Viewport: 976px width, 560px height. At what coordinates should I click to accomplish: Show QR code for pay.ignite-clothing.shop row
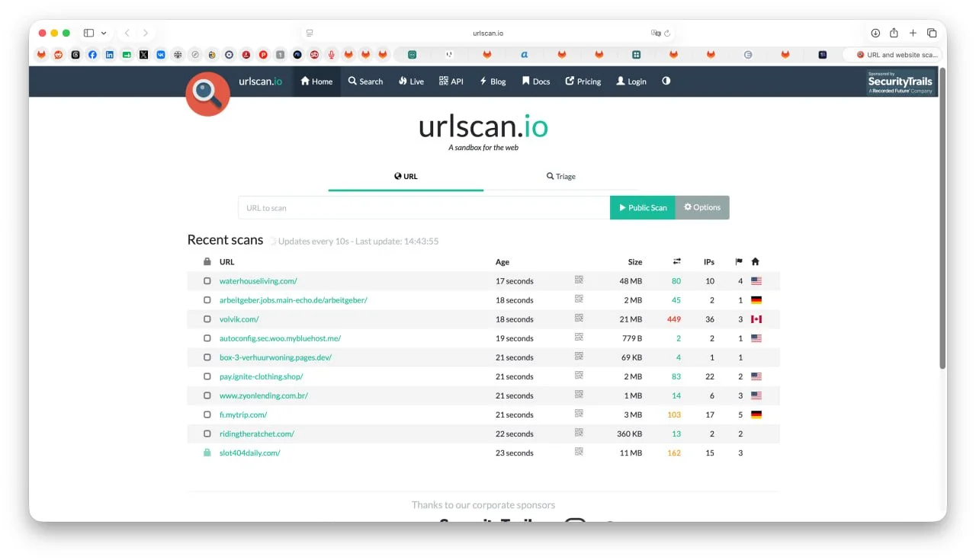tap(579, 376)
